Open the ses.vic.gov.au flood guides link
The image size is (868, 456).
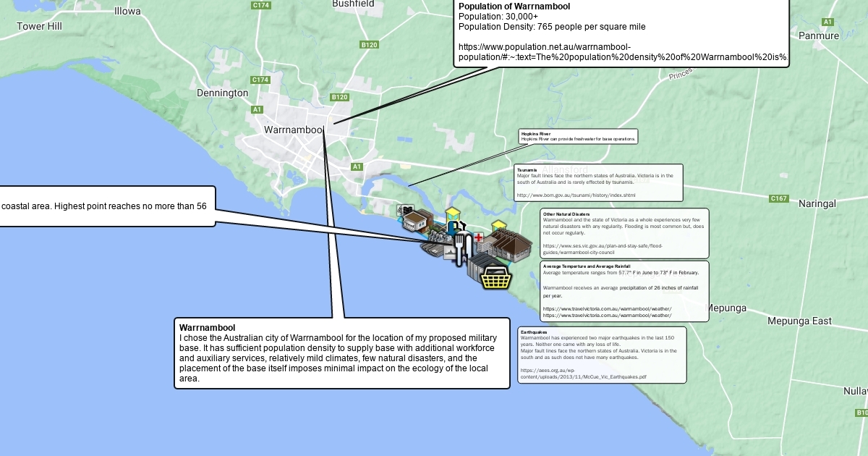603,249
